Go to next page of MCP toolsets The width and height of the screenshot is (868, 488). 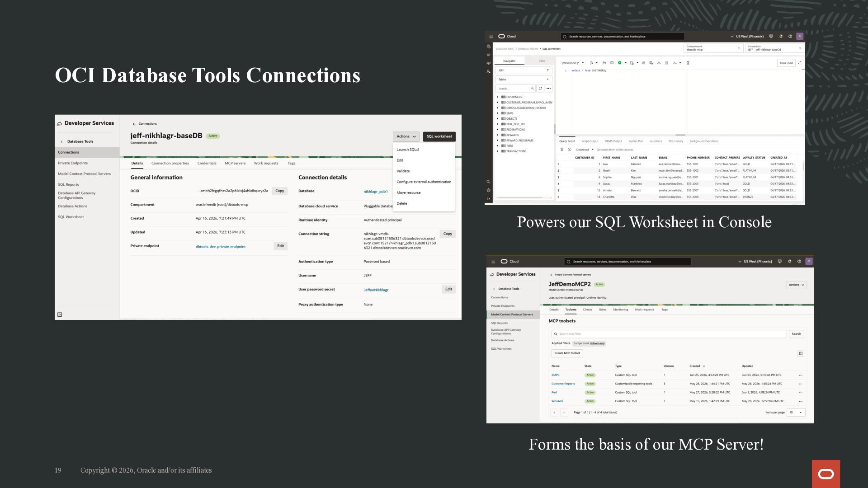pyautogui.click(x=564, y=413)
